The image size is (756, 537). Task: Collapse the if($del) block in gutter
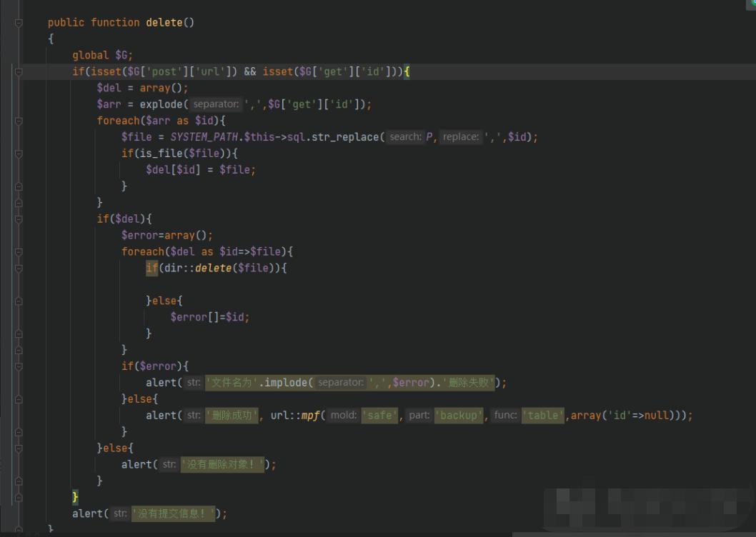[x=19, y=219]
